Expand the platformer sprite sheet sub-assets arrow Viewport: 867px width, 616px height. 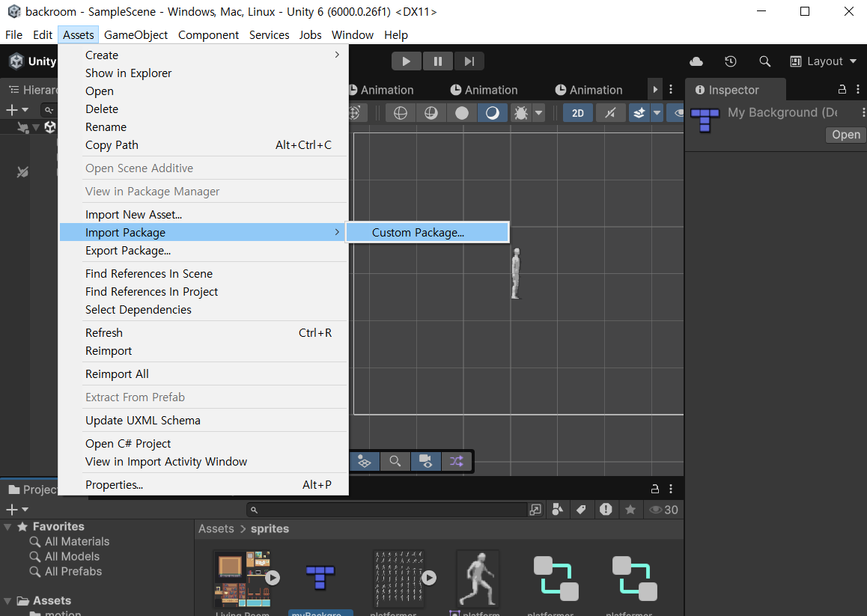(429, 578)
